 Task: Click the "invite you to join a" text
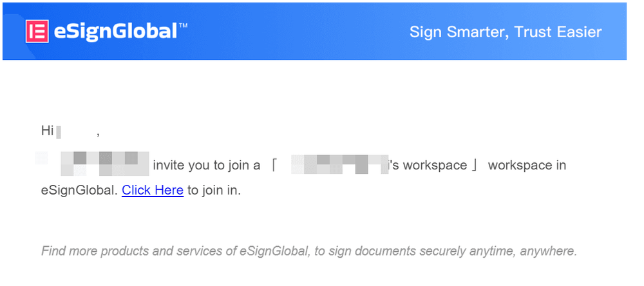[x=206, y=166]
